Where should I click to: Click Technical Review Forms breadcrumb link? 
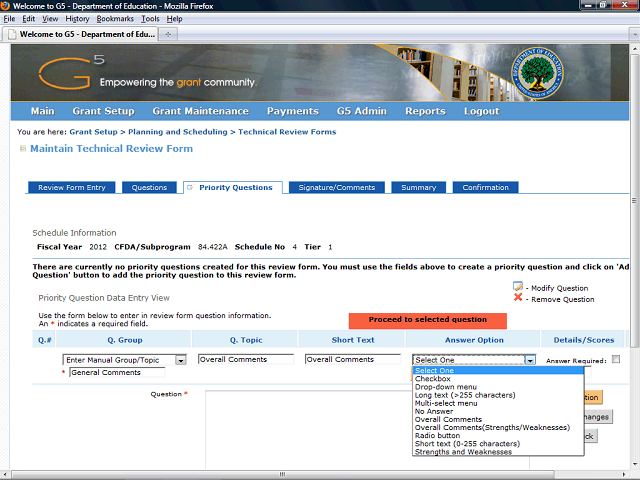[x=287, y=132]
